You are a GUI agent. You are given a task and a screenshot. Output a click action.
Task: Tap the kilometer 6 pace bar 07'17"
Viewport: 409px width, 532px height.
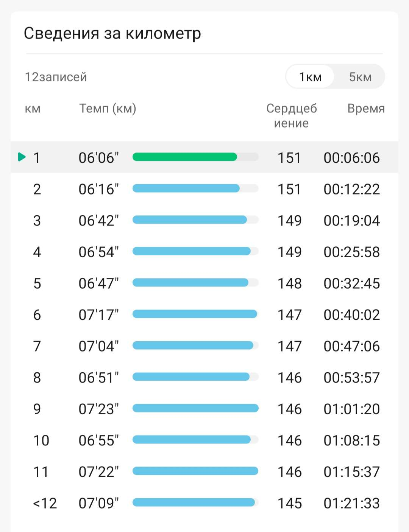195,314
